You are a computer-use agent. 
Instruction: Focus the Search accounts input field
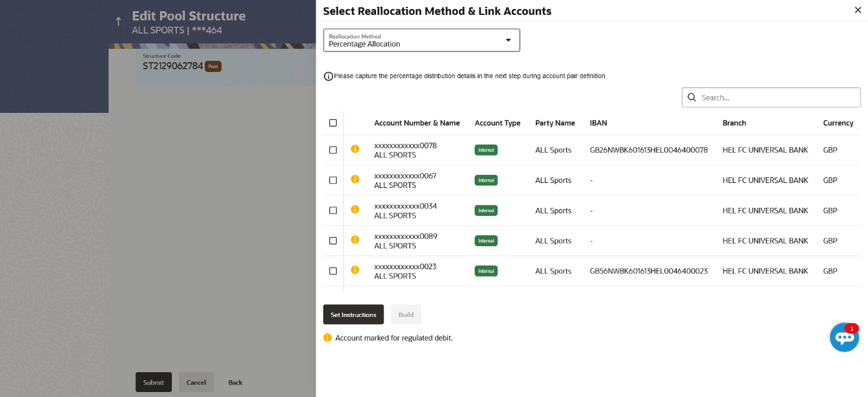coord(777,97)
